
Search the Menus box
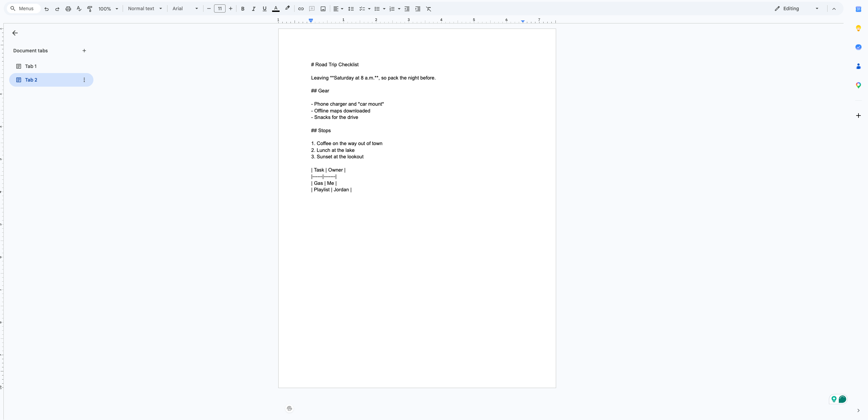pos(23,9)
